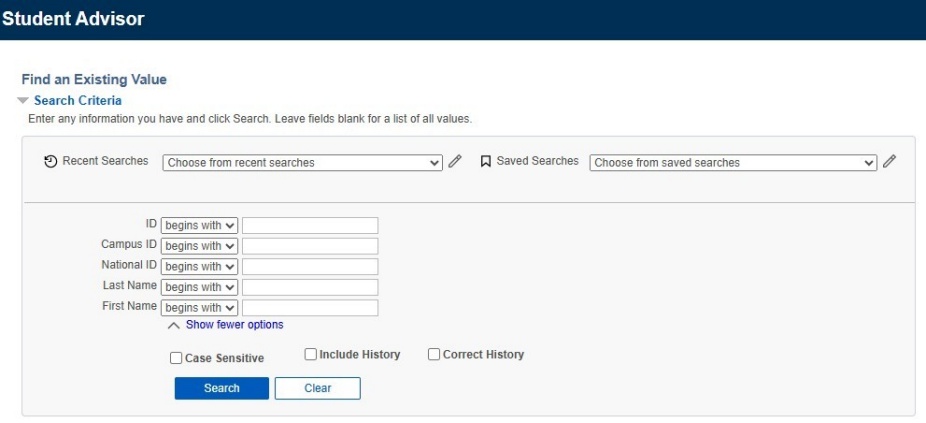926x423 pixels.
Task: Focus the Last Name text field
Action: [x=310, y=287]
